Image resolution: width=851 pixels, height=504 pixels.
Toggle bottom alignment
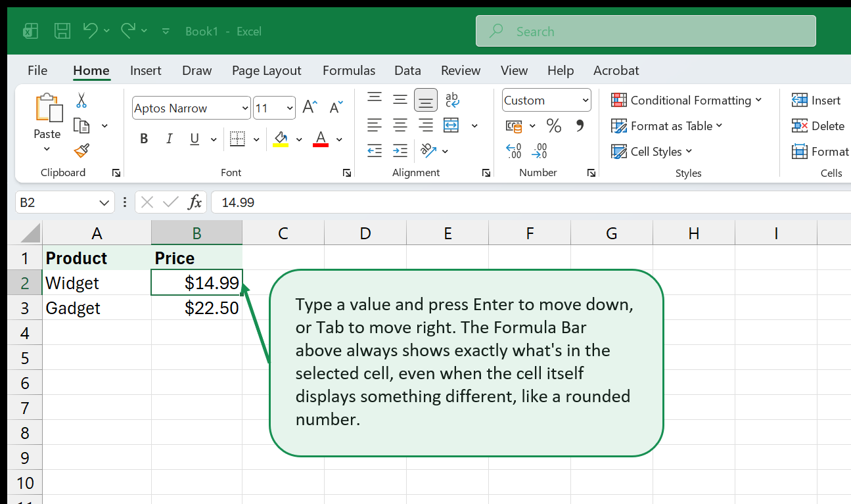[426, 100]
